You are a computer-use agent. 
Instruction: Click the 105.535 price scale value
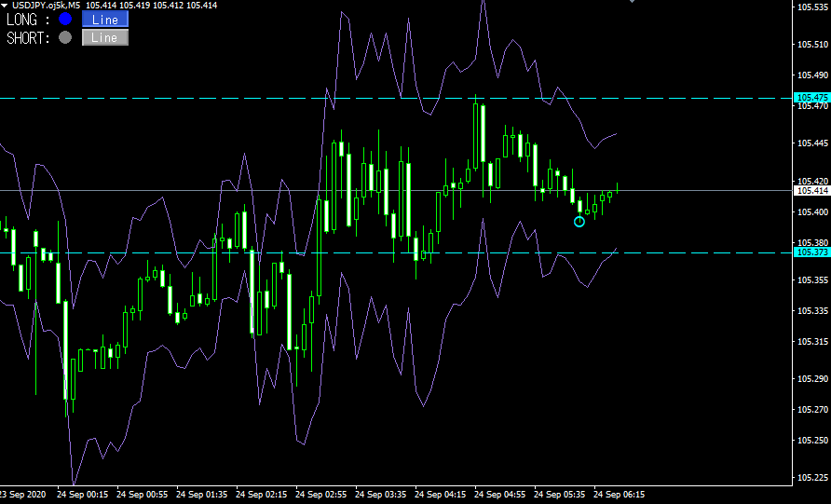[x=812, y=7]
